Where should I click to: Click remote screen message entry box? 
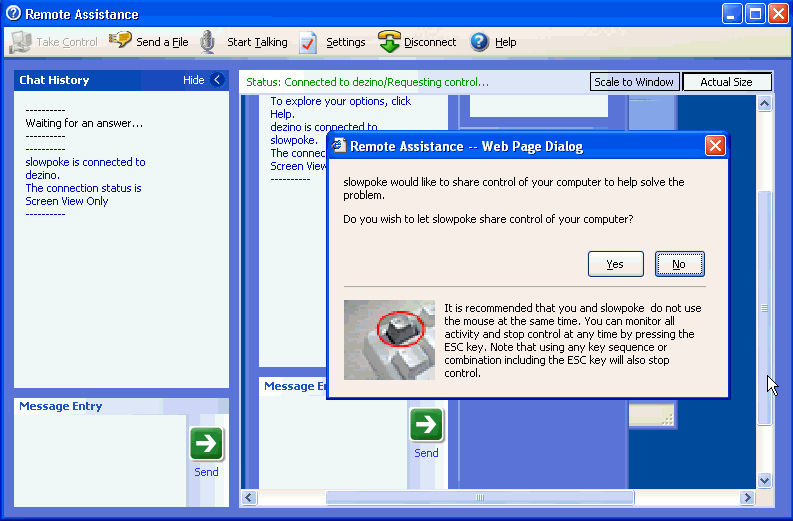(333, 441)
